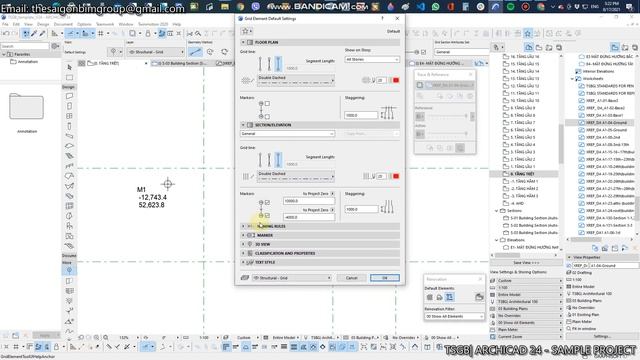Open Layout Book icon in Navigator
The height and width of the screenshot is (360, 640).
(x=549, y=47)
